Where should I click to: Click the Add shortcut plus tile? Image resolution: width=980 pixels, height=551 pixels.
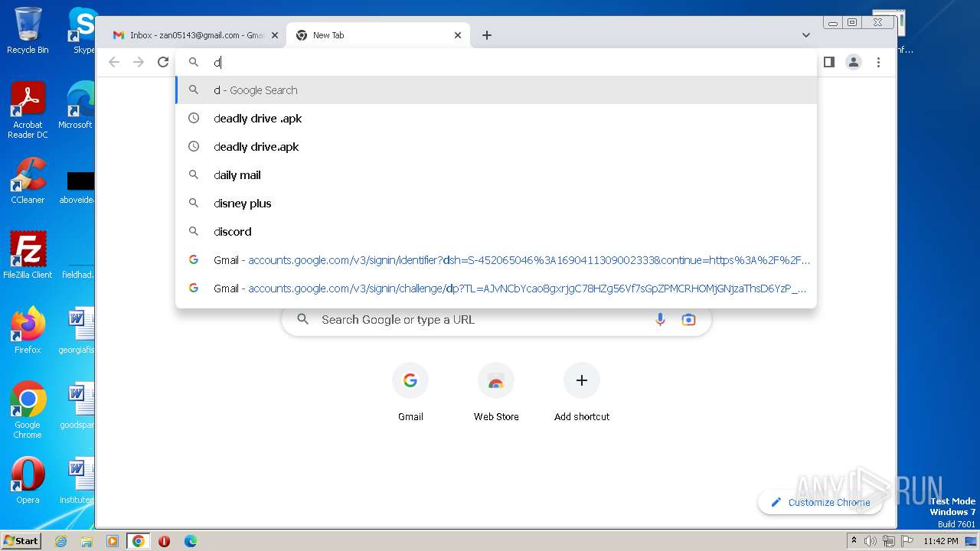pos(582,393)
